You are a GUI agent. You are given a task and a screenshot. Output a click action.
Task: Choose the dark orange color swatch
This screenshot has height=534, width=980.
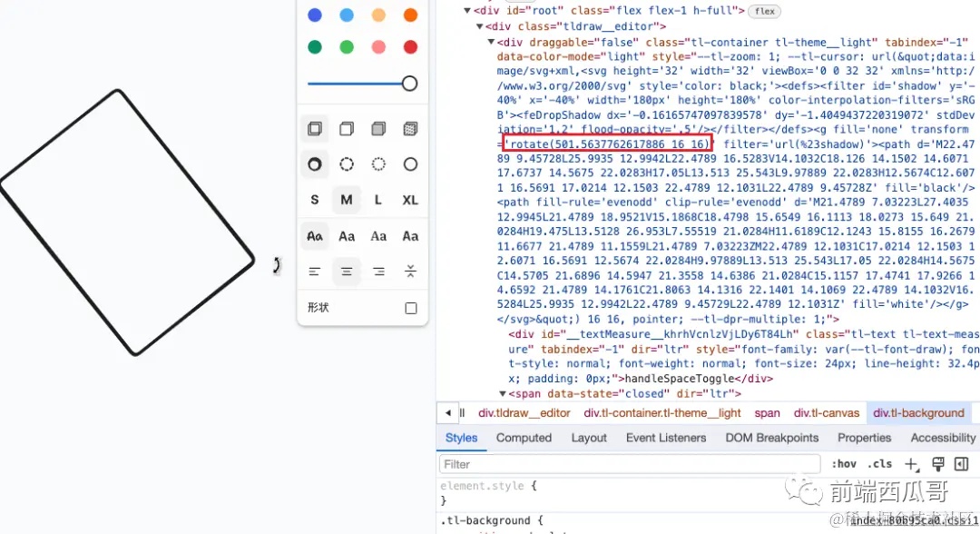pos(411,15)
